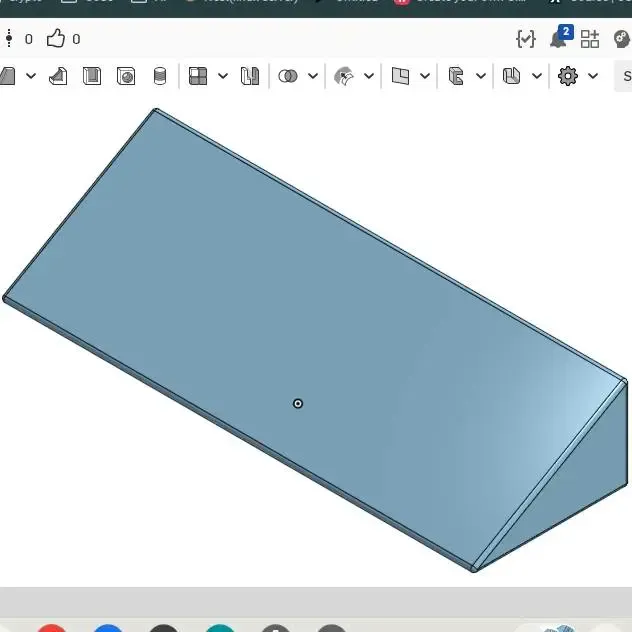The width and height of the screenshot is (632, 632).
Task: Select the Hole tool
Action: 126,76
